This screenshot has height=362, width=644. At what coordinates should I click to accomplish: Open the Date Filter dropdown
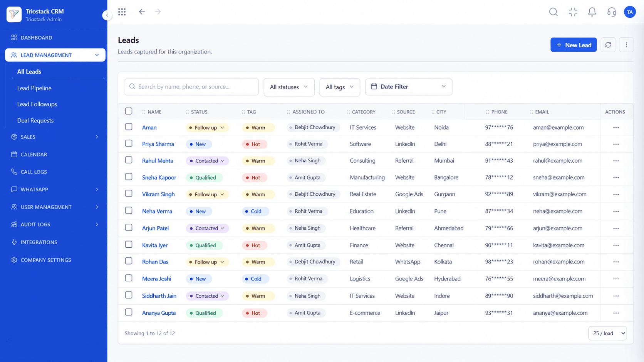tap(409, 87)
